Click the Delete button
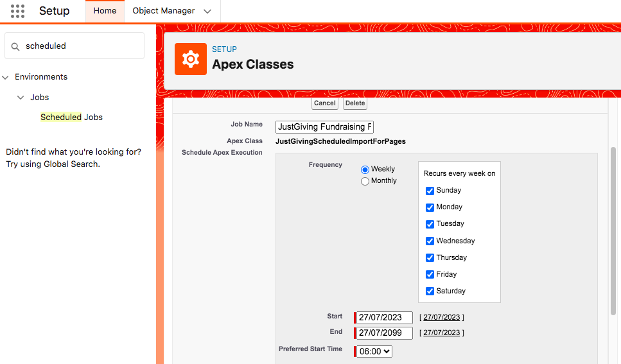Image resolution: width=621 pixels, height=364 pixels. [x=355, y=103]
